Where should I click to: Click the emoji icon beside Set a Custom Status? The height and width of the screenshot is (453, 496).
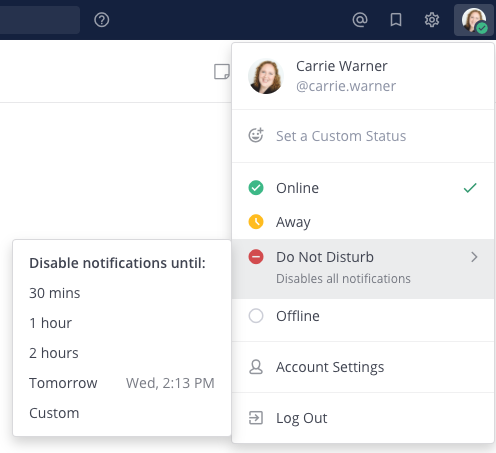[x=256, y=135]
